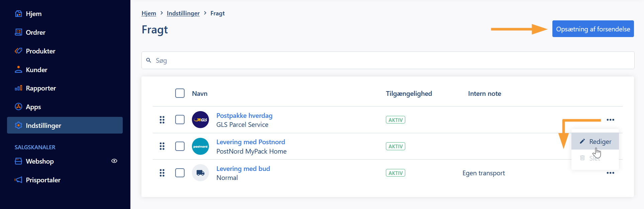Open the Indstillinger breadcrumb link

pos(183,13)
